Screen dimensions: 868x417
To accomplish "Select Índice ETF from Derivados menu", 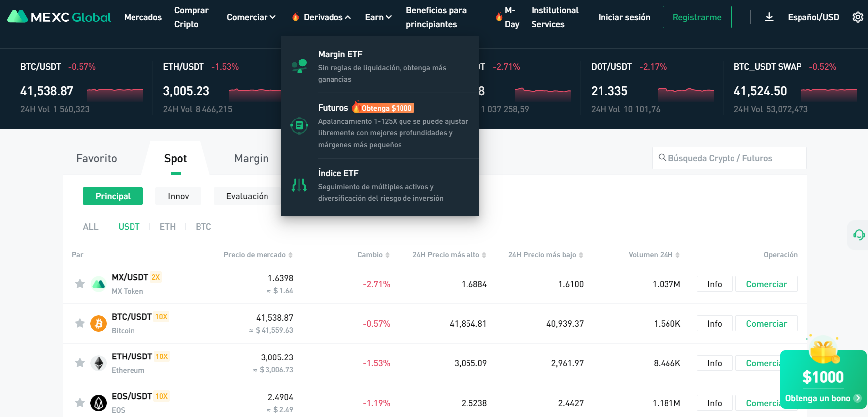I will (x=380, y=185).
